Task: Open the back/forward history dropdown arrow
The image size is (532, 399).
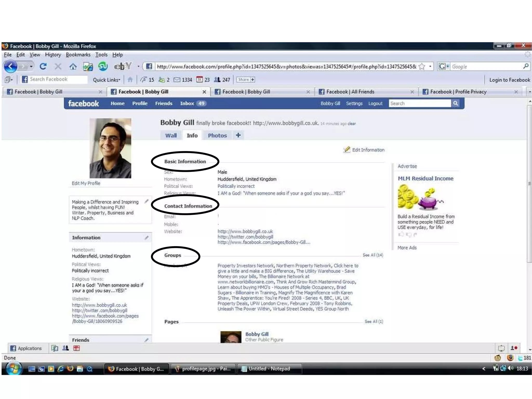Action: tap(31, 67)
